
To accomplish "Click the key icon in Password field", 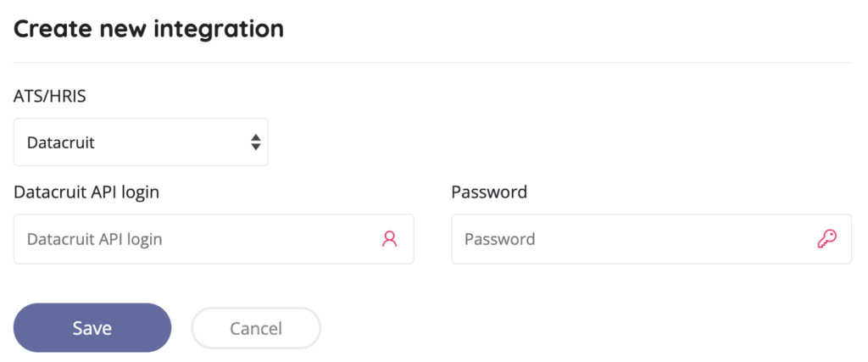I will (826, 239).
